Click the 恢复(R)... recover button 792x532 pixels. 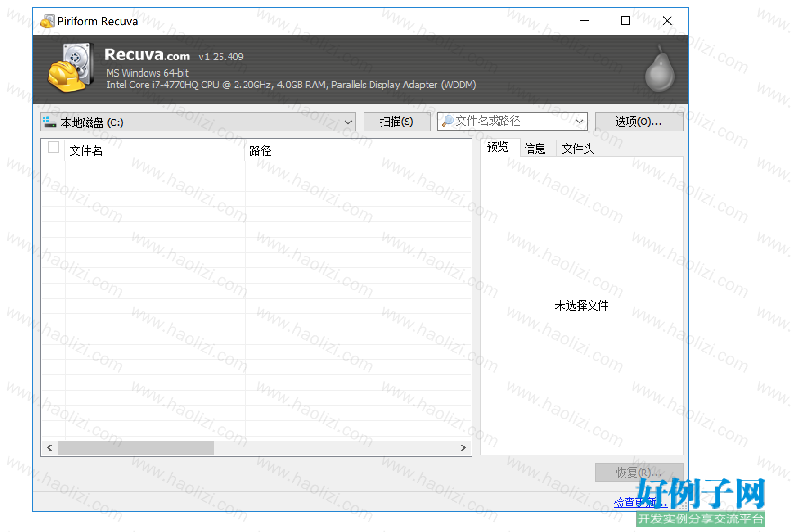click(x=639, y=472)
